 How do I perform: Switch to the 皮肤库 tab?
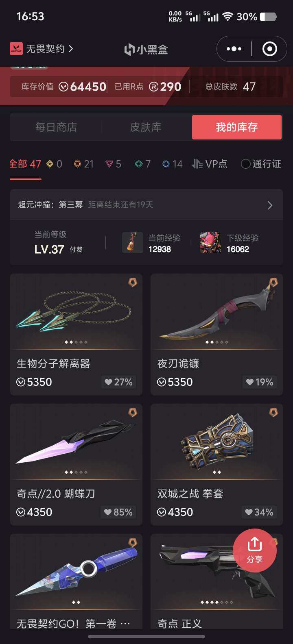pos(146,127)
